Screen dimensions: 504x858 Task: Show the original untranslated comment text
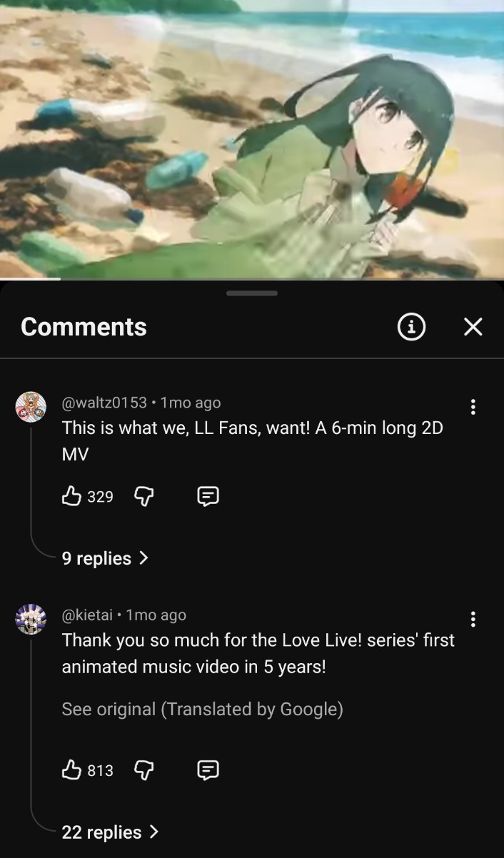click(x=202, y=709)
